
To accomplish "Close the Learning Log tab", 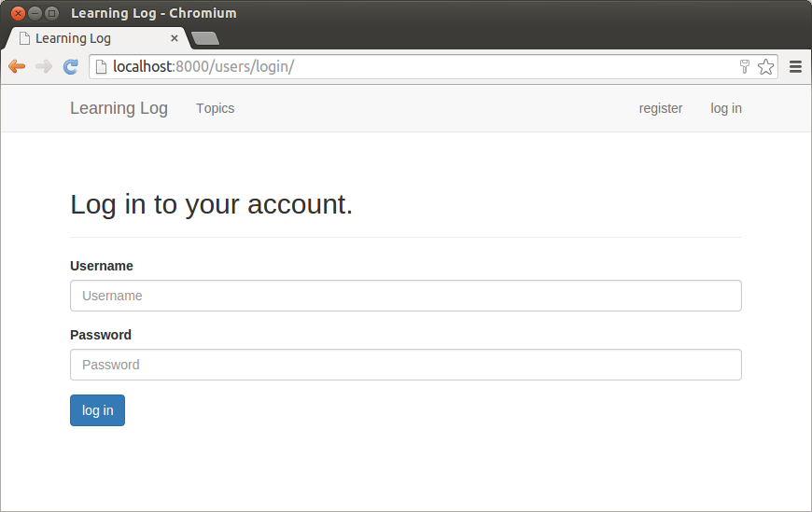I will click(x=175, y=38).
